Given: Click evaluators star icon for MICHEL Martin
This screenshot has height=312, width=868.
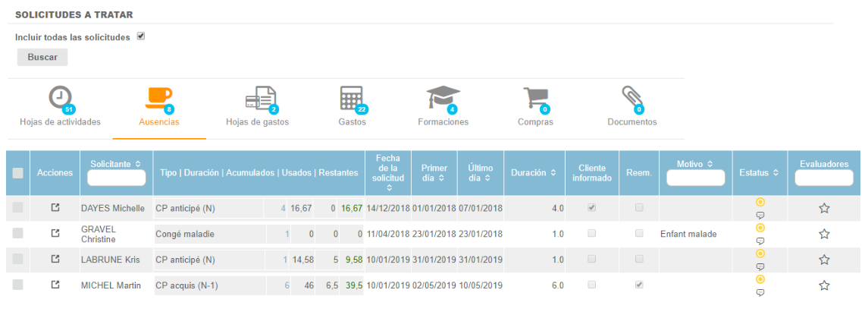Looking at the screenshot, I should click(x=824, y=285).
